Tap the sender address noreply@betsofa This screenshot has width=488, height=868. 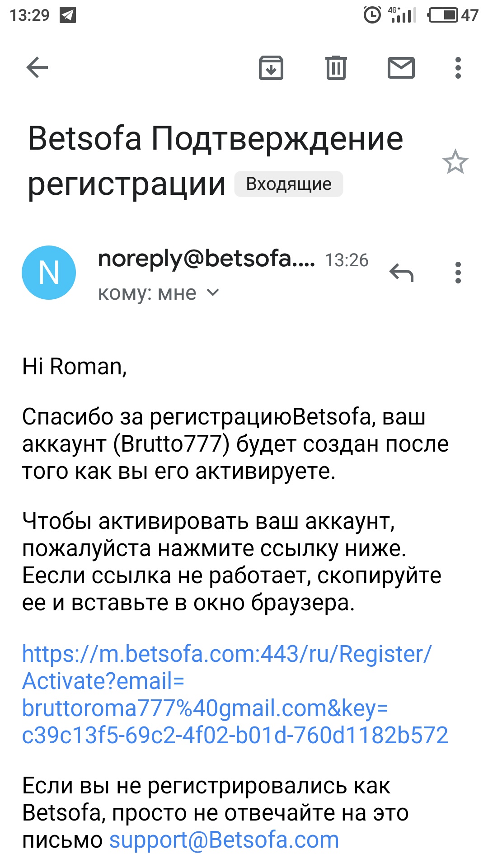click(206, 259)
